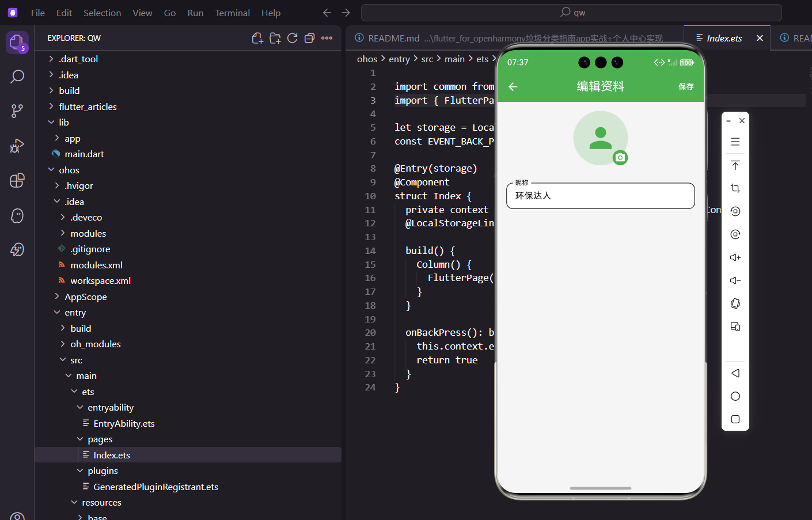Tap the 保存 save button in phone

coord(686,86)
